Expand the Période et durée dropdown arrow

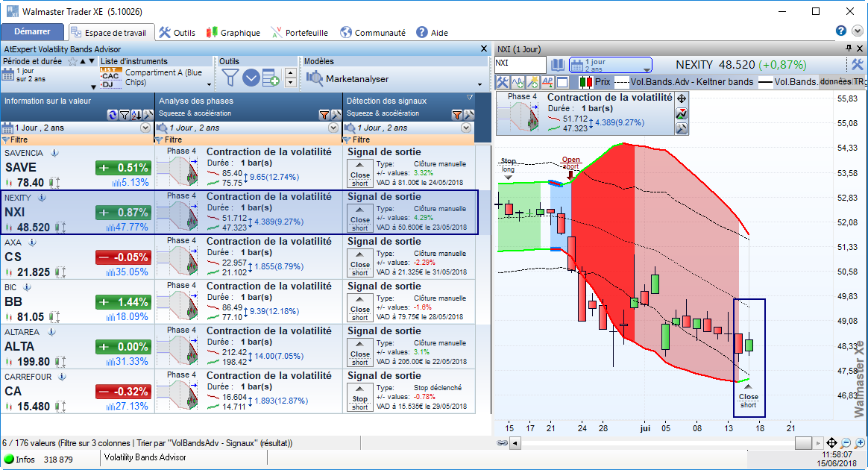93,87
